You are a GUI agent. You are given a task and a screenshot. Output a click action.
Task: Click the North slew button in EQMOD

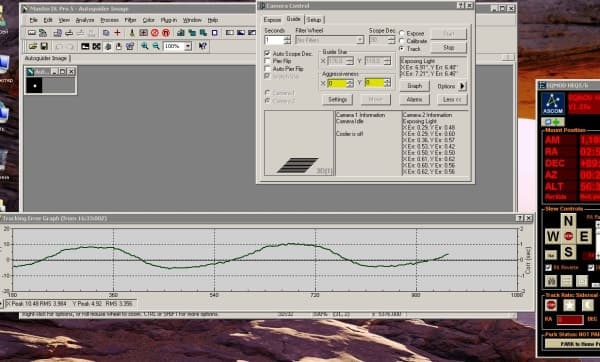click(x=568, y=221)
